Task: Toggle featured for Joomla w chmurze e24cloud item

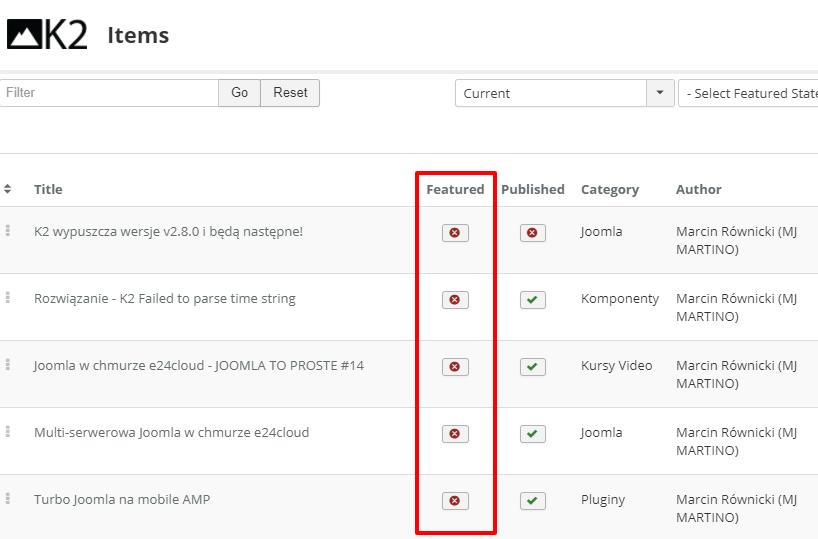Action: [x=455, y=367]
